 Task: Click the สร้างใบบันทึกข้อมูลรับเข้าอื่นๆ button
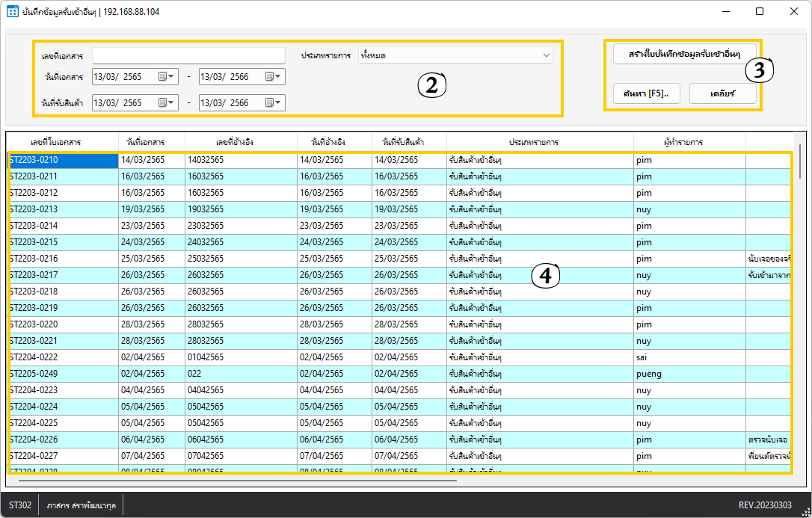click(683, 55)
